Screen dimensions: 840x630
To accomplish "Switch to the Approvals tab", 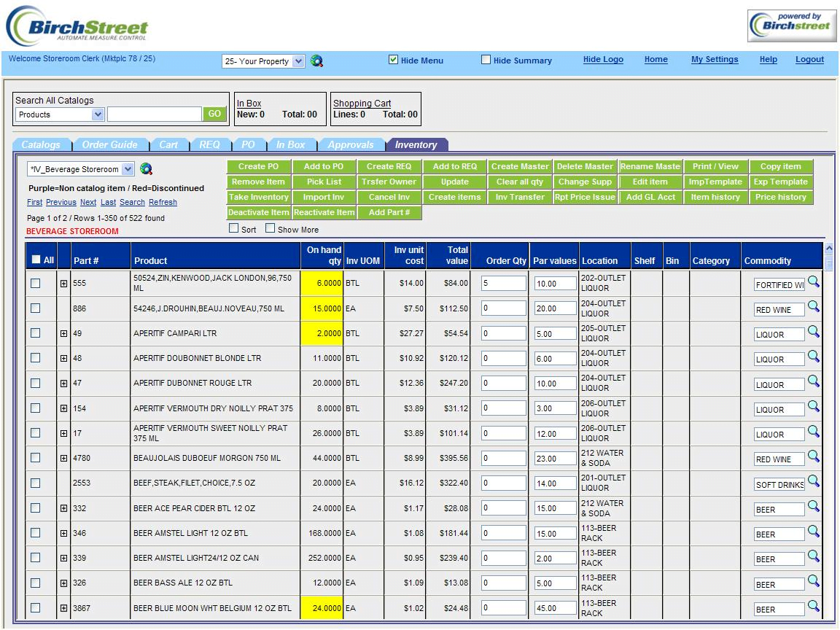I will click(352, 144).
